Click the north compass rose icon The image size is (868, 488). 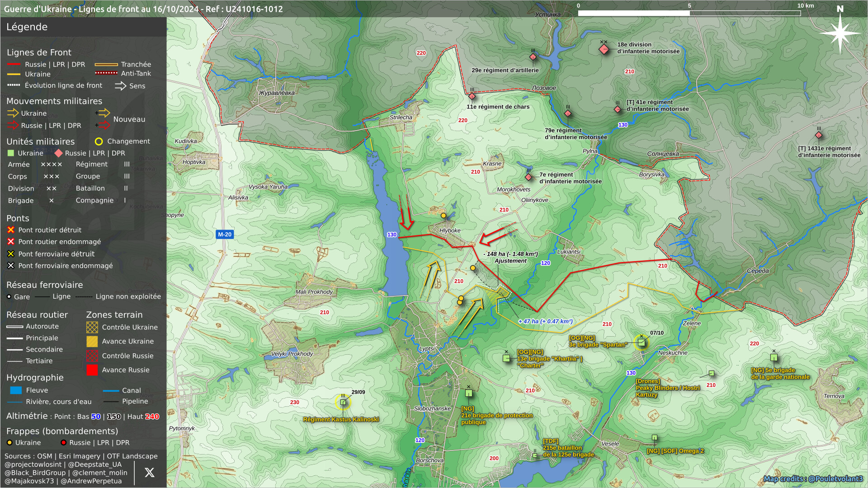[x=840, y=33]
